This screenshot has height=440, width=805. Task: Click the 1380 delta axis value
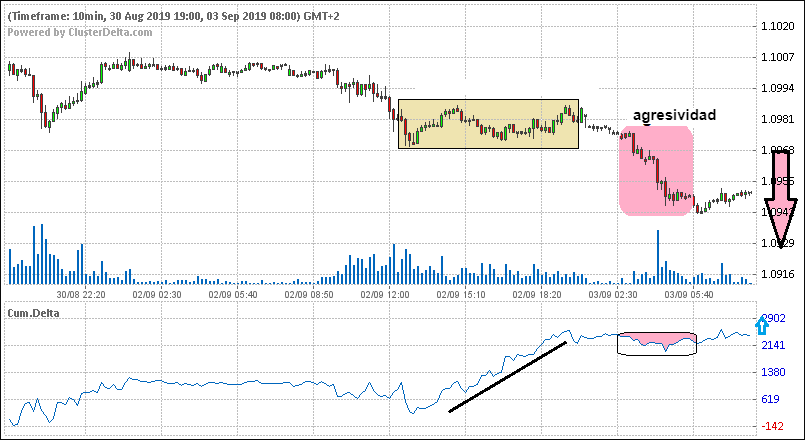(x=776, y=372)
